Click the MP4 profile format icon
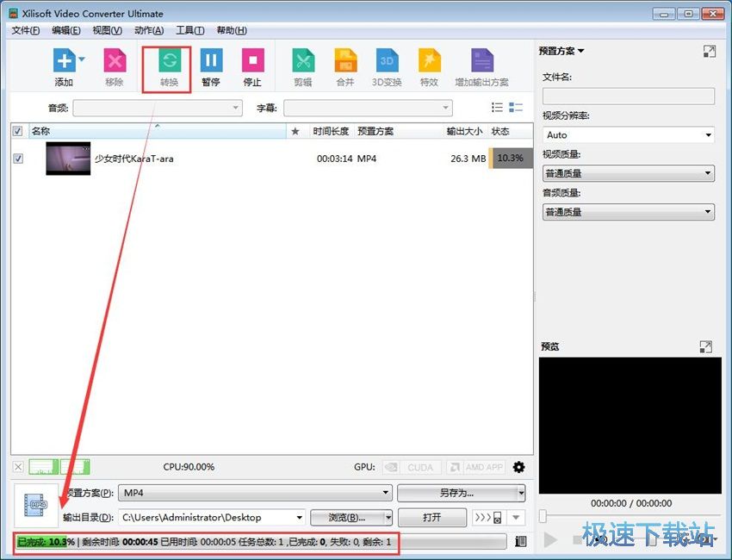 click(36, 506)
